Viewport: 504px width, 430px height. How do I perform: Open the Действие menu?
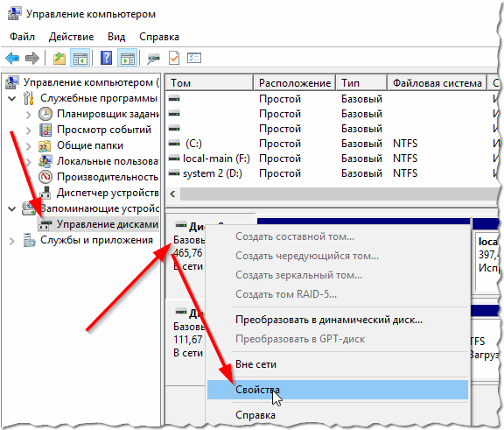(72, 37)
